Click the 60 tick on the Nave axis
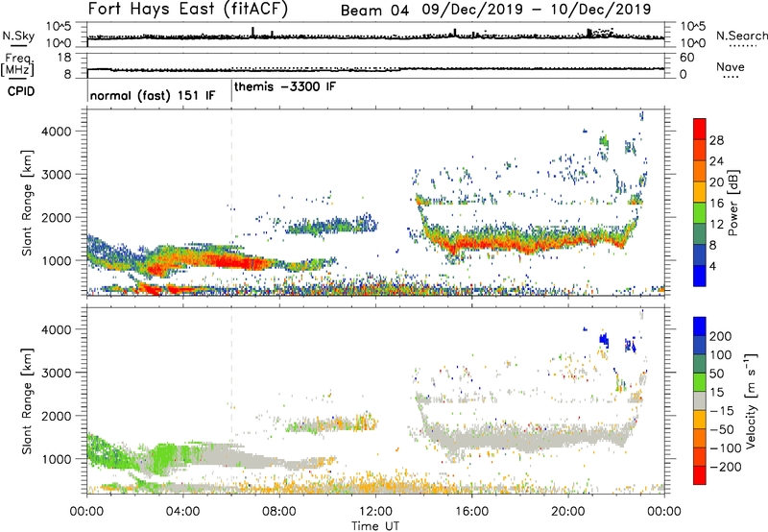This screenshot has width=768, height=532. tap(686, 58)
